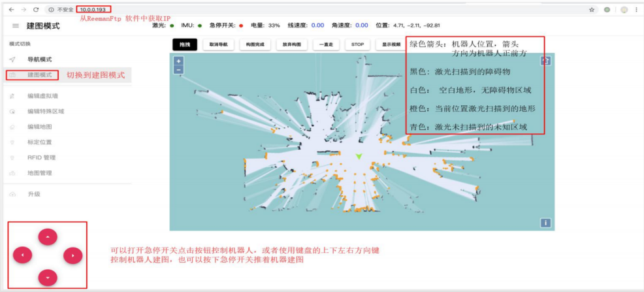Click the 角速度 0.00 value

[361, 25]
